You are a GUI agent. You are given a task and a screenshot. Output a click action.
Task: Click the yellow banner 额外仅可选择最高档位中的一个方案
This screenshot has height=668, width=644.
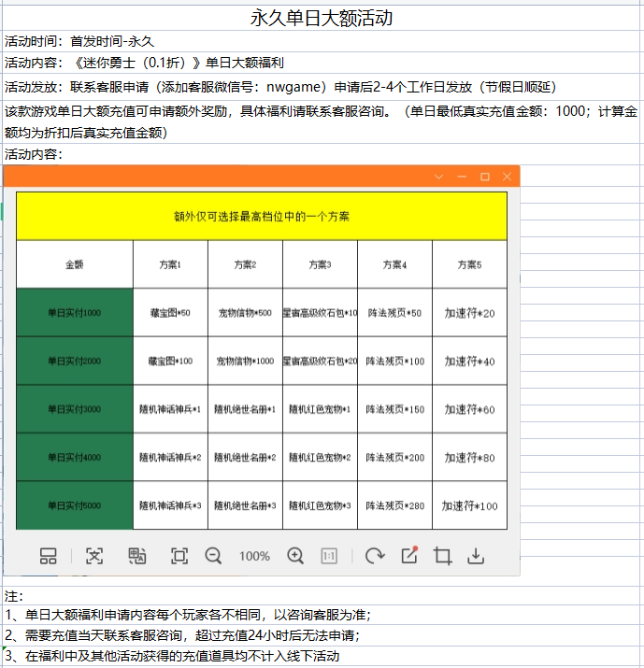point(262,217)
